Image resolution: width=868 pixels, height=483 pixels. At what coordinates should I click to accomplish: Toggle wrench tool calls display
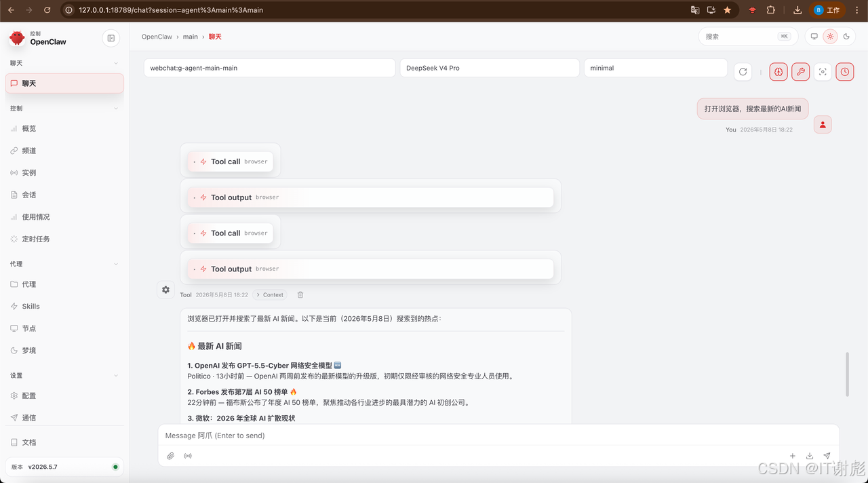pos(801,72)
